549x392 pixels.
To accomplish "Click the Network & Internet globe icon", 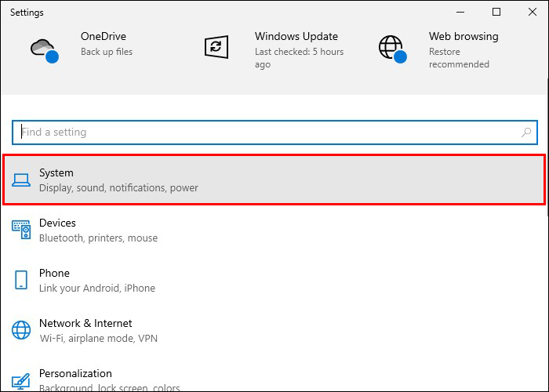I will point(21,330).
